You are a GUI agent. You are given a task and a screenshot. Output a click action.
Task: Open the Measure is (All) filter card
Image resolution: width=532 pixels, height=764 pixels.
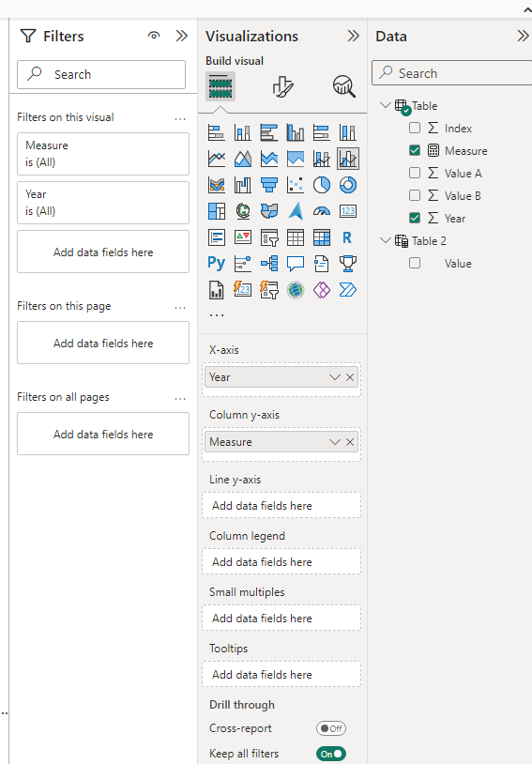103,154
